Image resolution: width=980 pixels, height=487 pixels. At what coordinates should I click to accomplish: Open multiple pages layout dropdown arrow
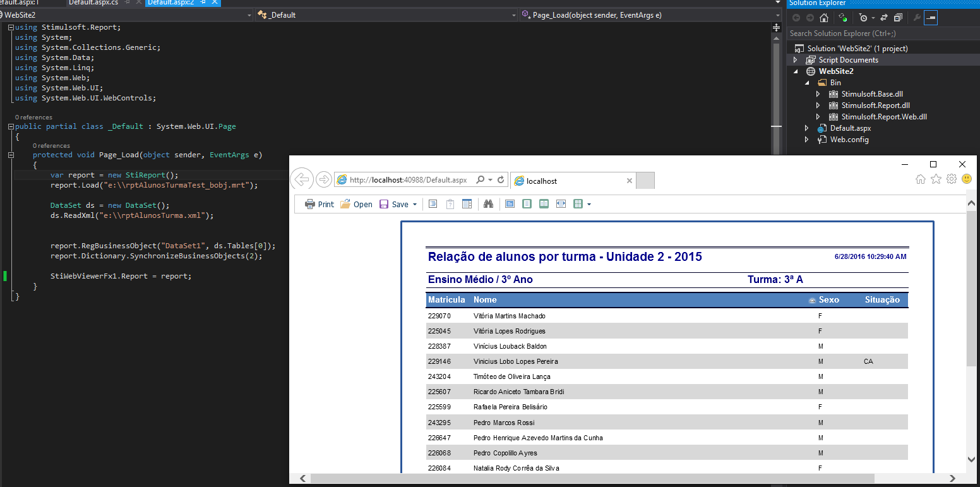[x=589, y=205]
